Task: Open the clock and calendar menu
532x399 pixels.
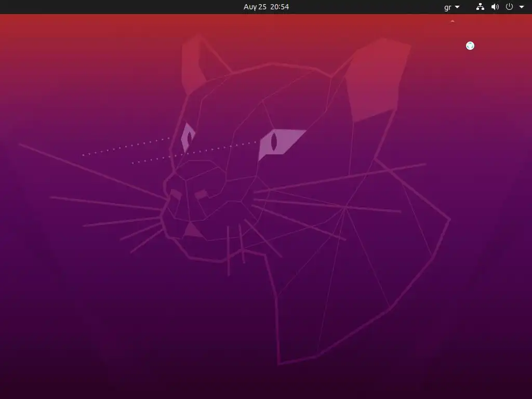Action: pos(266,7)
